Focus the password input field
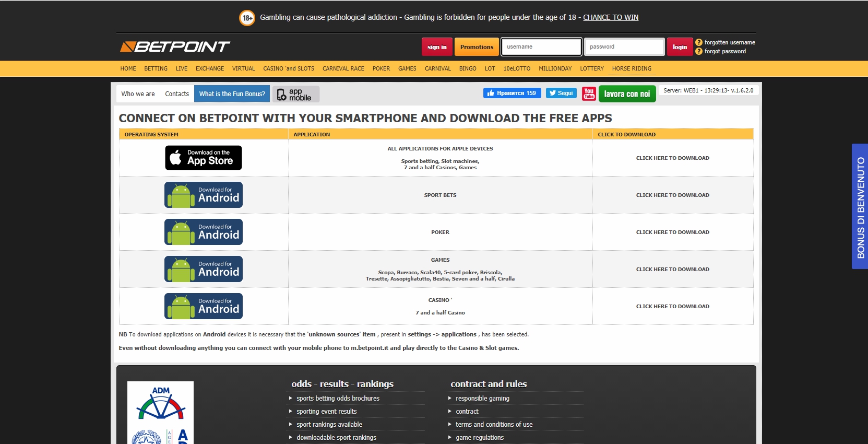 click(x=624, y=46)
